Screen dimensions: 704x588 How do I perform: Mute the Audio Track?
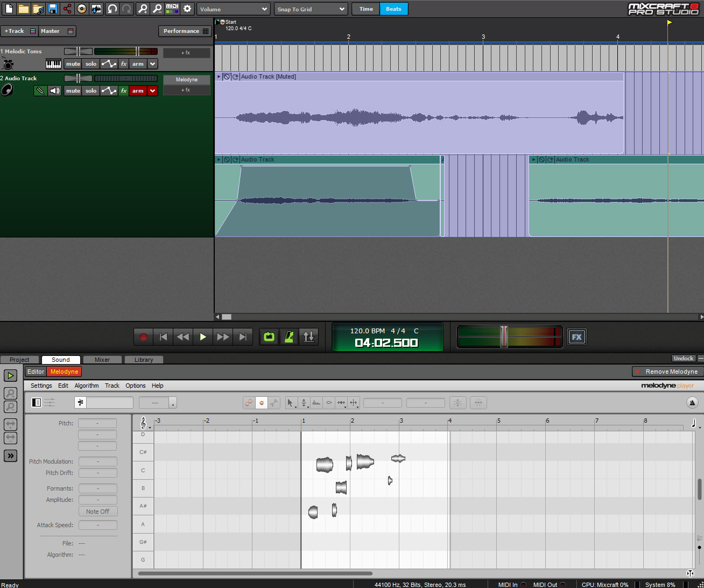pos(73,91)
